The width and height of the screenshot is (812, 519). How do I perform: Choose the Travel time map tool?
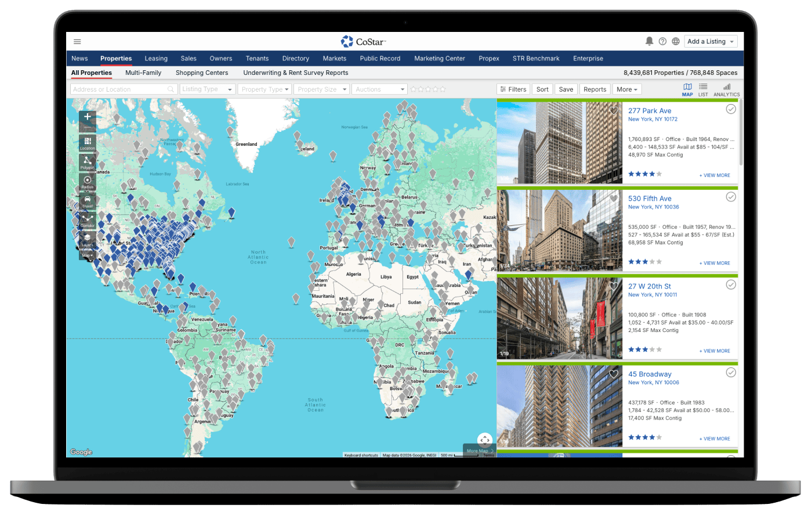[87, 200]
